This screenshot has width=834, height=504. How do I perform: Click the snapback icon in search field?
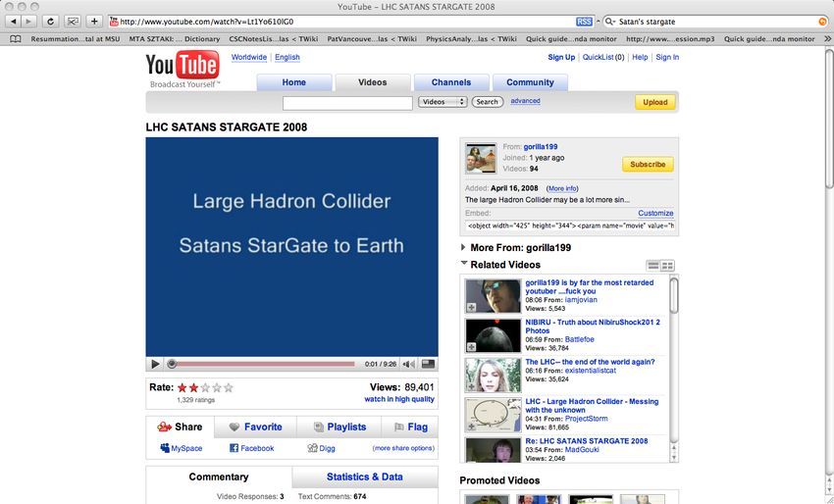pyautogui.click(x=822, y=22)
